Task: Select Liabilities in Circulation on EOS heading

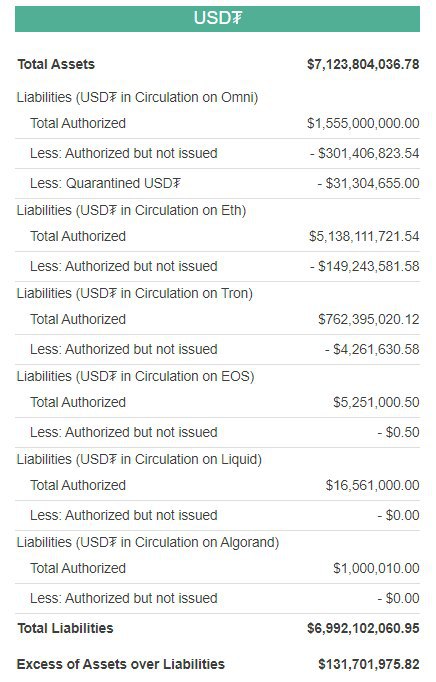Action: (136, 376)
